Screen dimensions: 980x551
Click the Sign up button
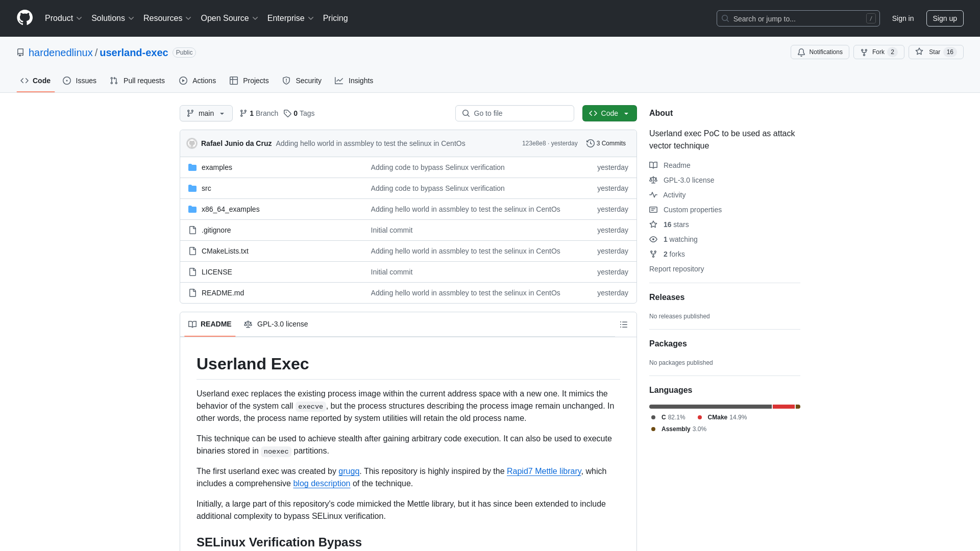945,18
